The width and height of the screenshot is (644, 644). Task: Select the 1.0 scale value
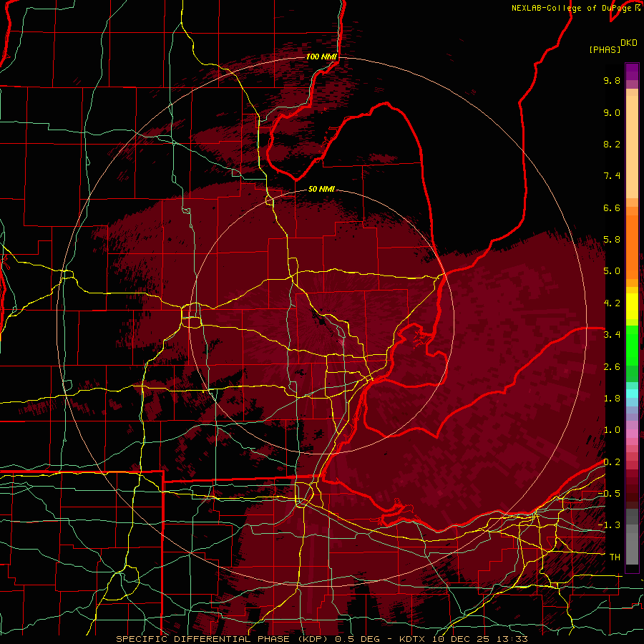(612, 430)
